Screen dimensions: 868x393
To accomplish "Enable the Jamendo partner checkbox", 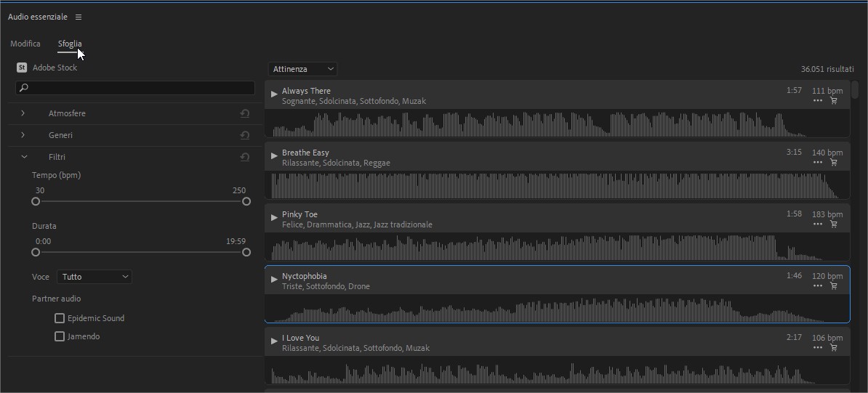I will pyautogui.click(x=60, y=336).
